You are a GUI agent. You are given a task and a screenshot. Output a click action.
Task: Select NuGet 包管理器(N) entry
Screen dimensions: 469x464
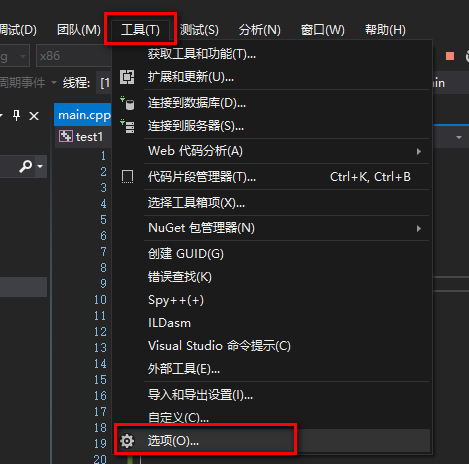click(x=272, y=228)
